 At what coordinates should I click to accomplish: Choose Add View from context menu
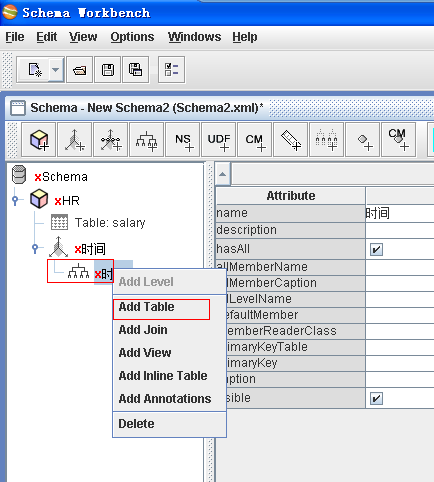(x=169, y=353)
